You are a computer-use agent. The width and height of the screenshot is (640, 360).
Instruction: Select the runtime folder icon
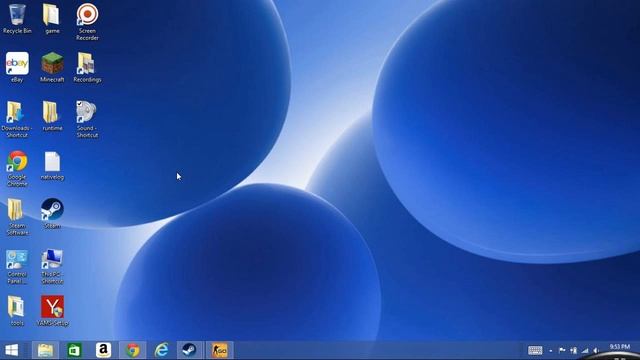[x=52, y=116]
